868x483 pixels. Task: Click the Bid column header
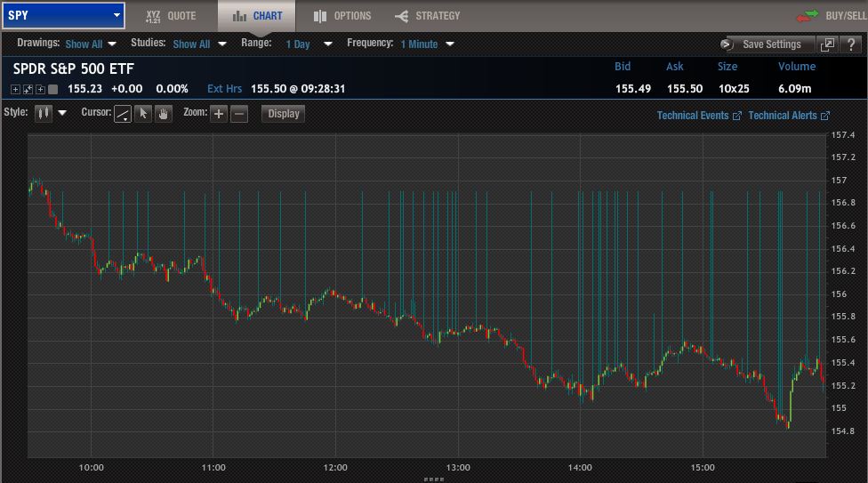coord(623,67)
